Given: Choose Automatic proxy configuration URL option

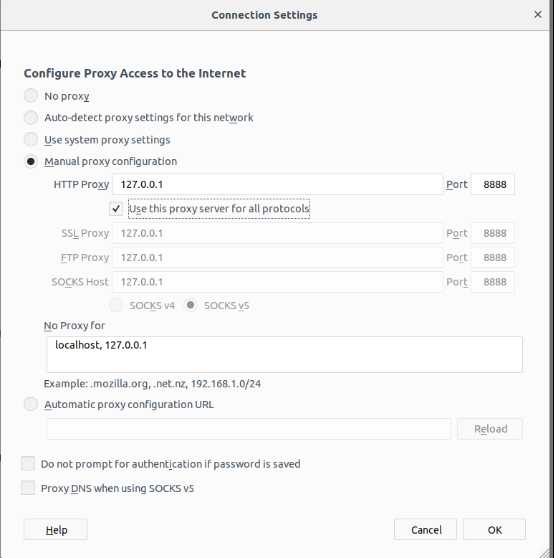Looking at the screenshot, I should click(31, 404).
